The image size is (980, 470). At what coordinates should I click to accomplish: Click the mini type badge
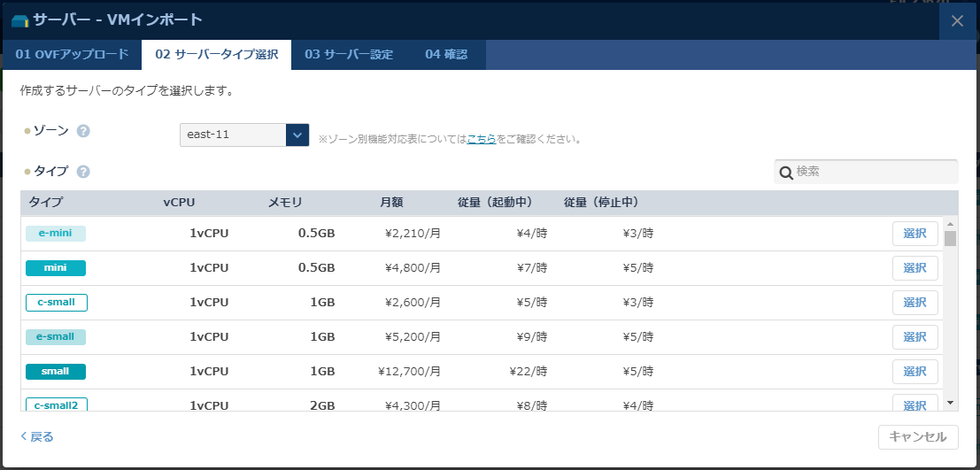tap(56, 268)
